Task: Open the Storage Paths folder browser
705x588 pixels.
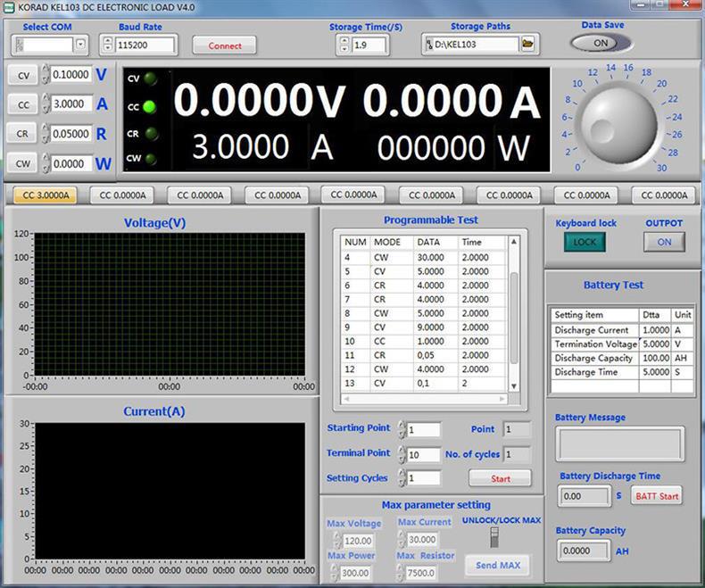Action: click(527, 44)
